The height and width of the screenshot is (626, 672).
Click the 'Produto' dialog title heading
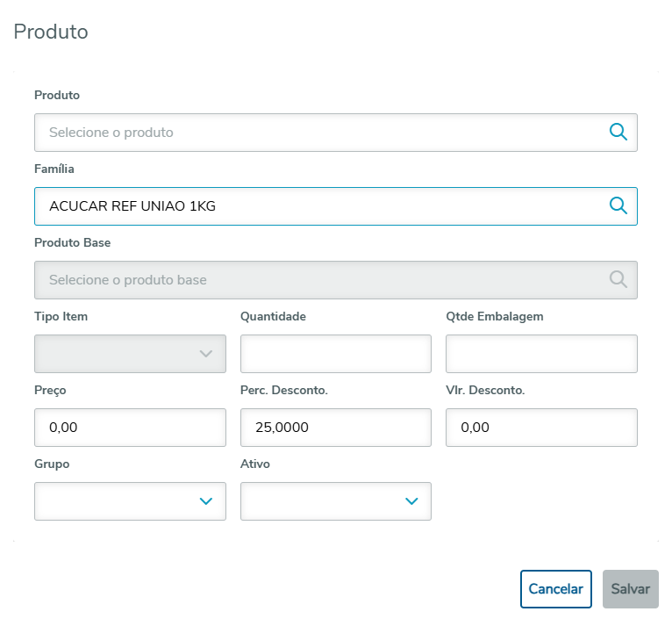[x=51, y=32]
